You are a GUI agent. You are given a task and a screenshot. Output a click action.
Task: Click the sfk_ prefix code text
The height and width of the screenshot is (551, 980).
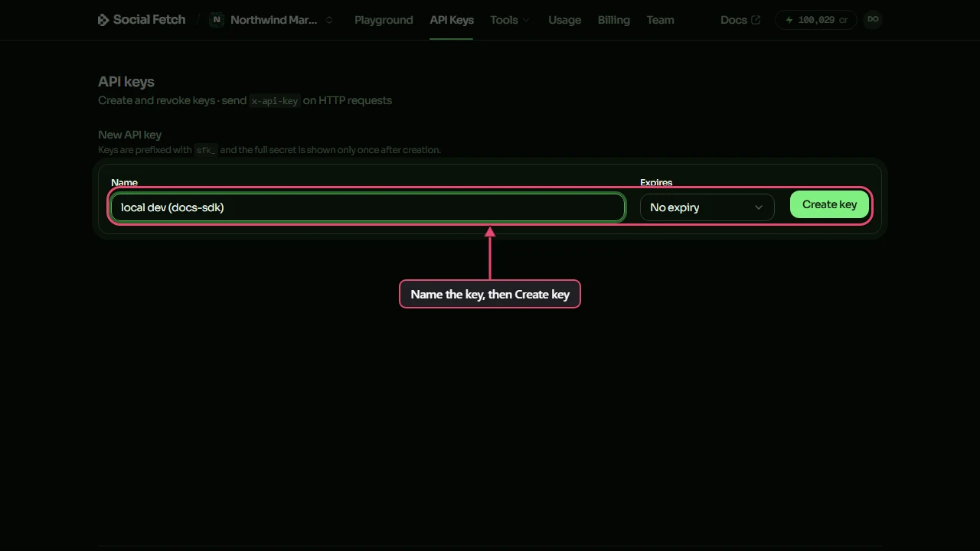pos(206,150)
